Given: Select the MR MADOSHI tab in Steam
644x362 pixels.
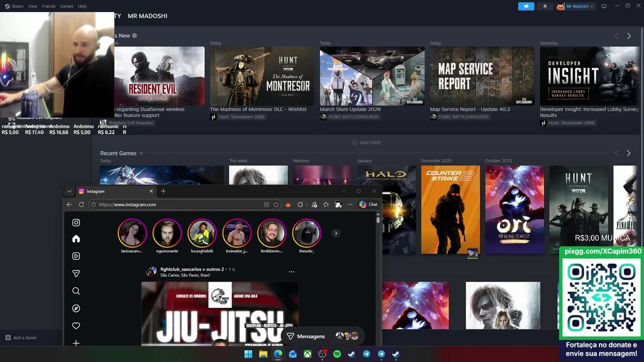Looking at the screenshot, I should tap(147, 16).
